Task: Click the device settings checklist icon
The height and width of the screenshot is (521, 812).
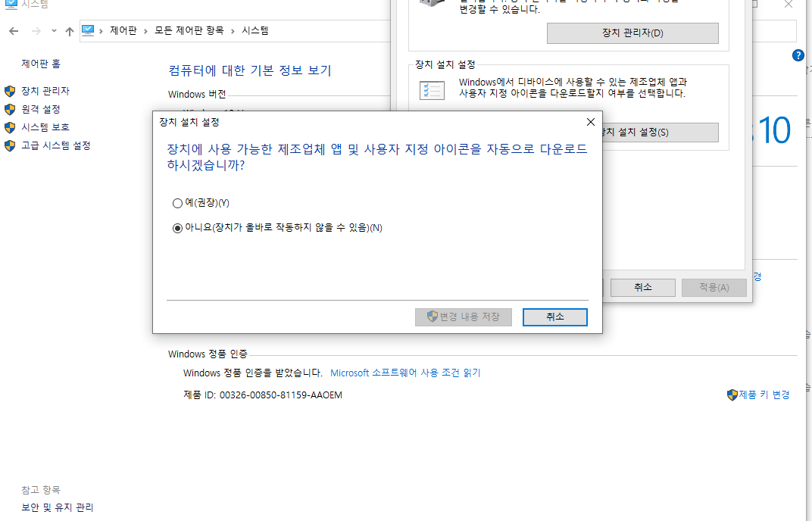Action: pyautogui.click(x=432, y=91)
